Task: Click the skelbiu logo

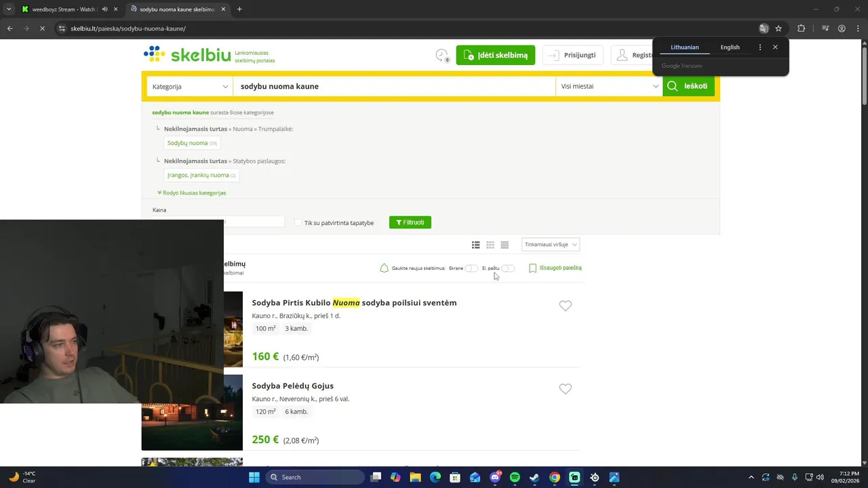Action: click(x=187, y=55)
